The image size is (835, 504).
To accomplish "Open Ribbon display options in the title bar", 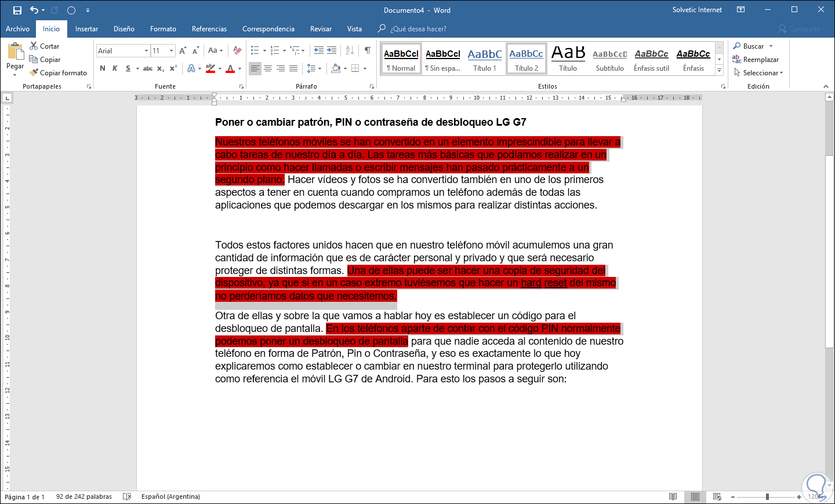I will tap(741, 10).
